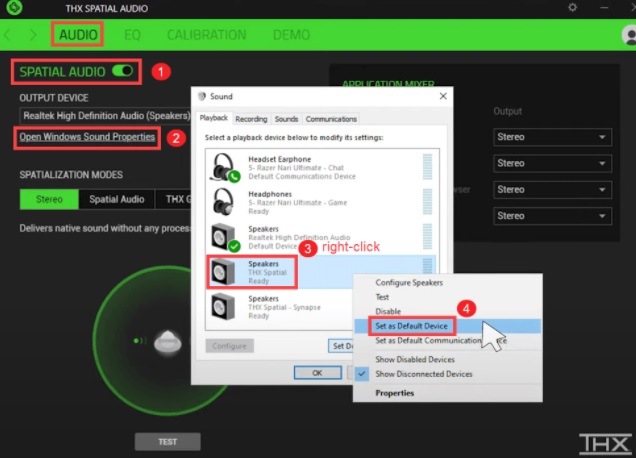This screenshot has width=636, height=458.
Task: Click 'Razer Nari Ultimate - Chat' text
Action: point(296,168)
